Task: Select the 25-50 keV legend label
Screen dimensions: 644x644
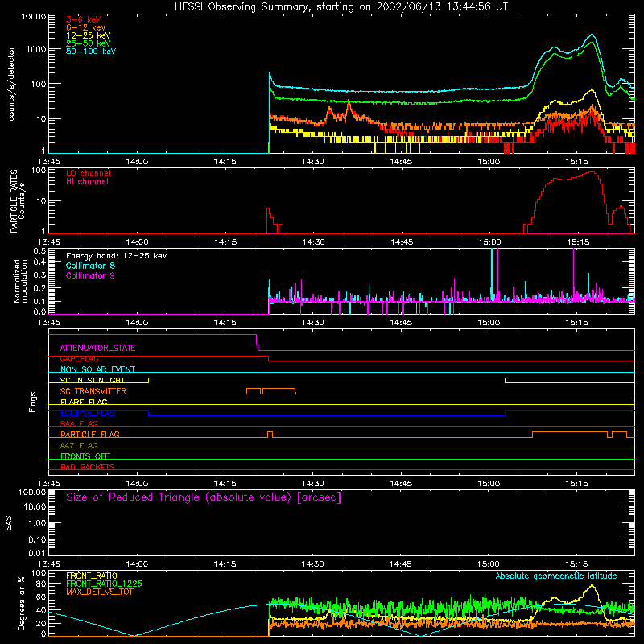Action: (x=89, y=43)
